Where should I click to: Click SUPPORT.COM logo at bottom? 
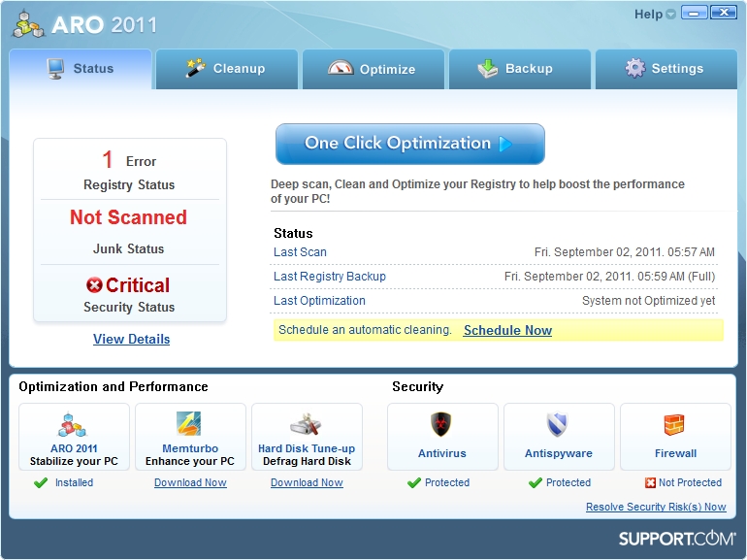pyautogui.click(x=677, y=539)
